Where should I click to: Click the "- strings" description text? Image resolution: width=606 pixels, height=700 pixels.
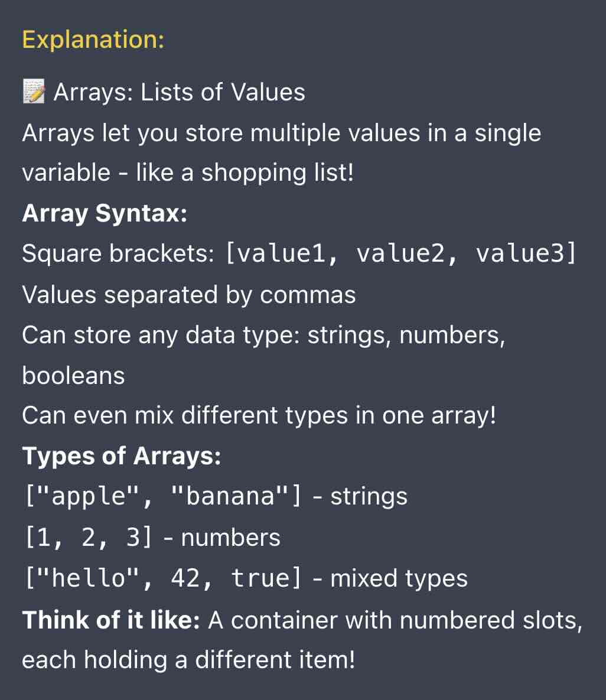point(360,496)
